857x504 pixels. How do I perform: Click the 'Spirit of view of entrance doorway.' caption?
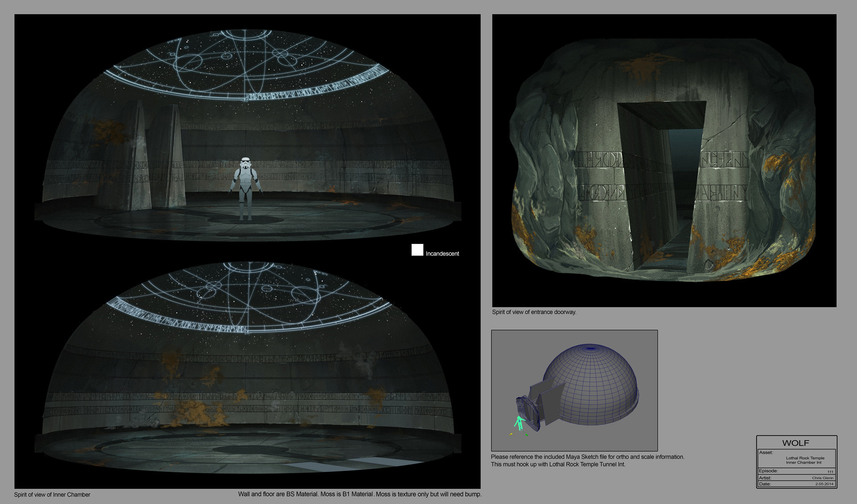[x=534, y=312]
